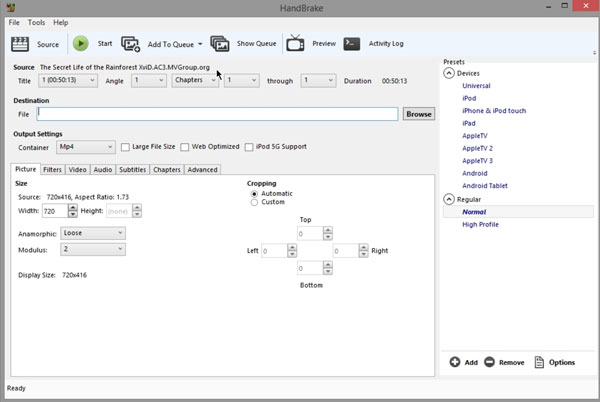Image resolution: width=600 pixels, height=402 pixels.
Task: Switch to the Filters tab
Action: point(52,169)
